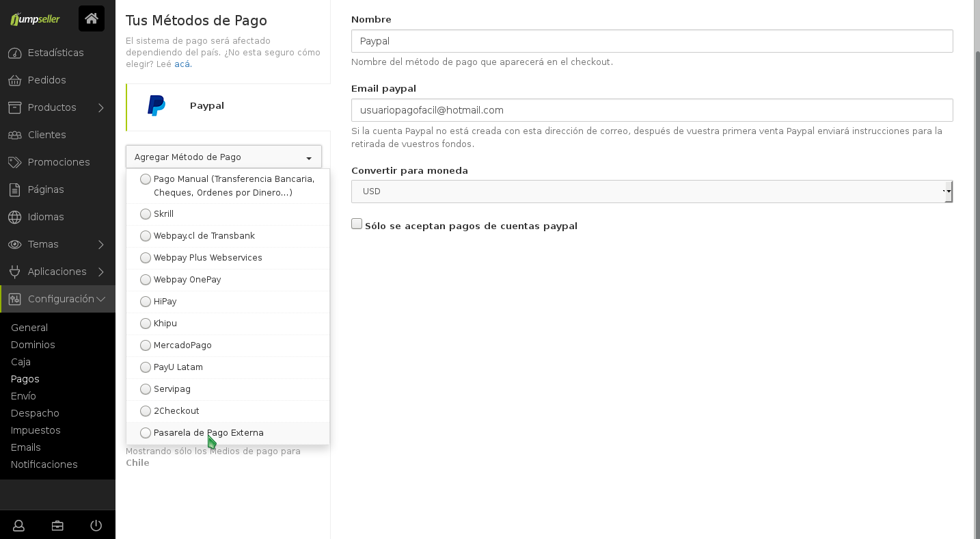Select the Servipag radio button

[x=146, y=389]
